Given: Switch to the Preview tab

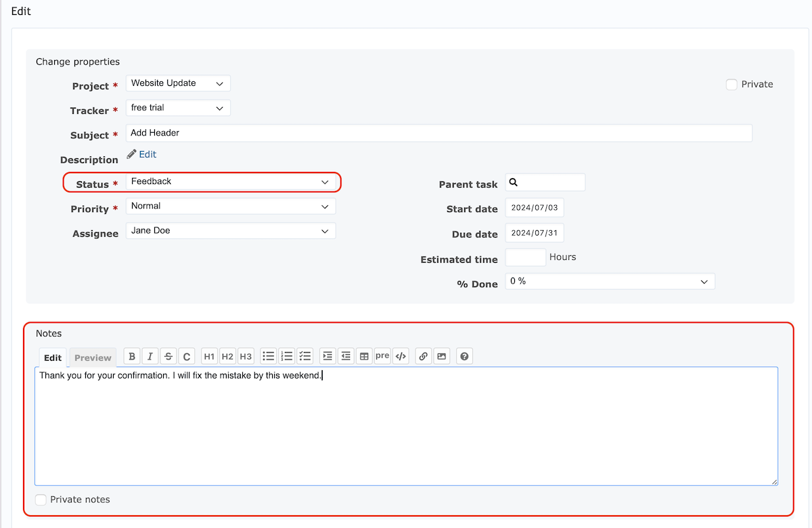Looking at the screenshot, I should 93,357.
